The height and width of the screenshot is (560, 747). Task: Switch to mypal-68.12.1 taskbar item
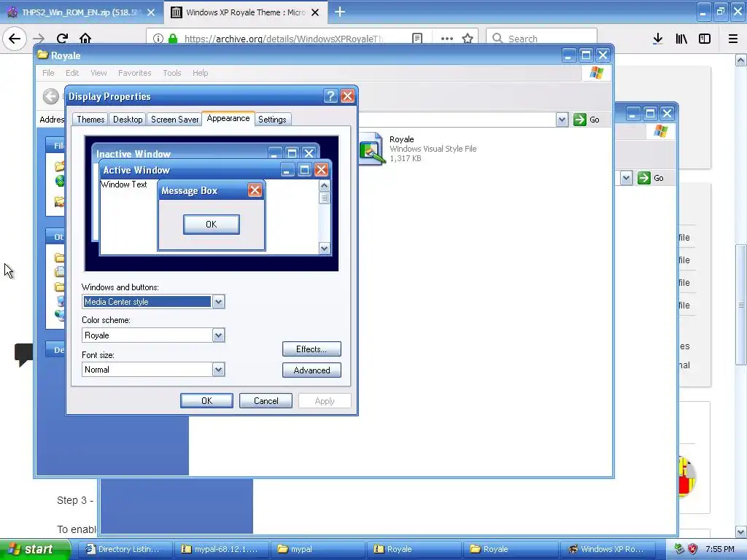tap(220, 549)
